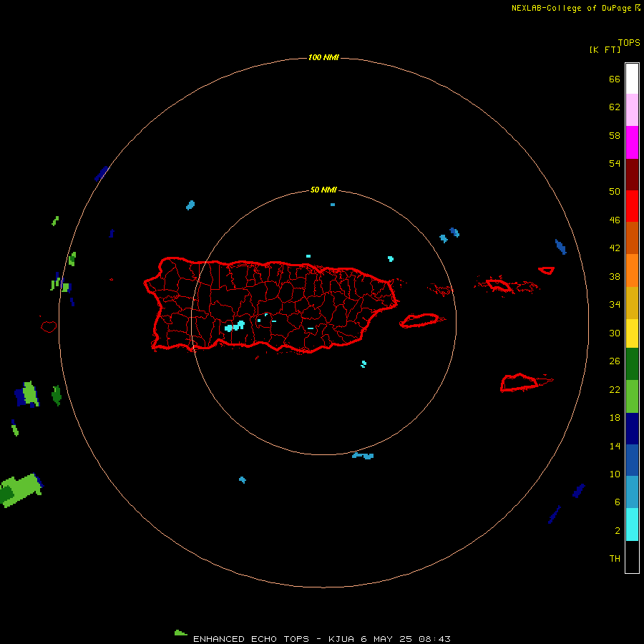Click the white swatch in the tops legend
Image resolution: width=644 pixels, height=644 pixels.
[632, 79]
